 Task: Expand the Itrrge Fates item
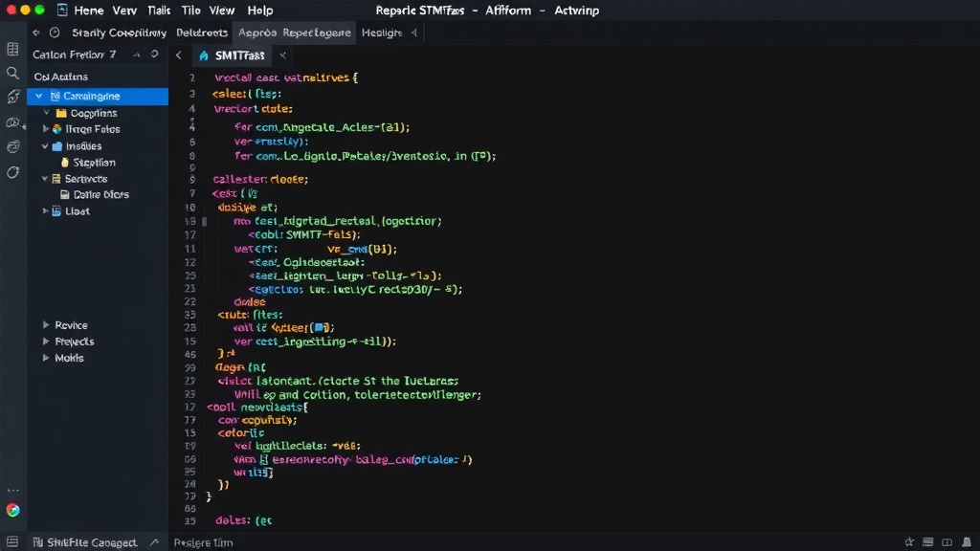point(46,129)
